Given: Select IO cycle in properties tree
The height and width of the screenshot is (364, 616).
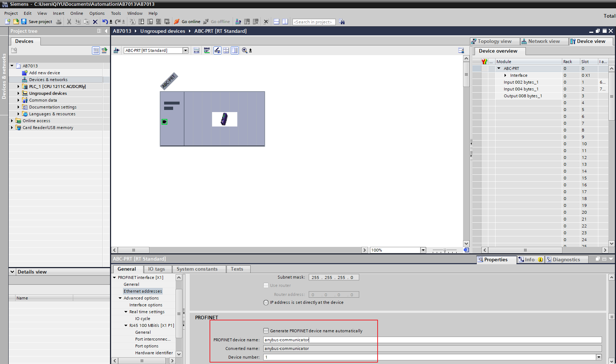Looking at the screenshot, I should click(143, 319).
